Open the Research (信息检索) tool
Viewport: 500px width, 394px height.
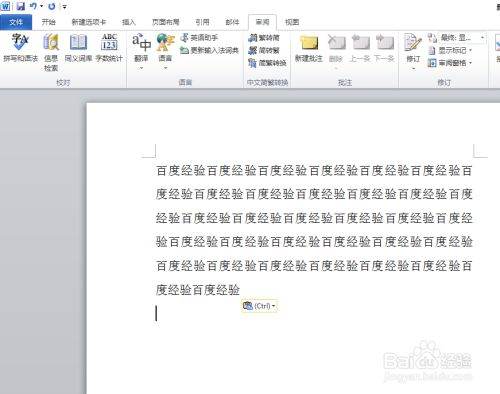[x=51, y=52]
